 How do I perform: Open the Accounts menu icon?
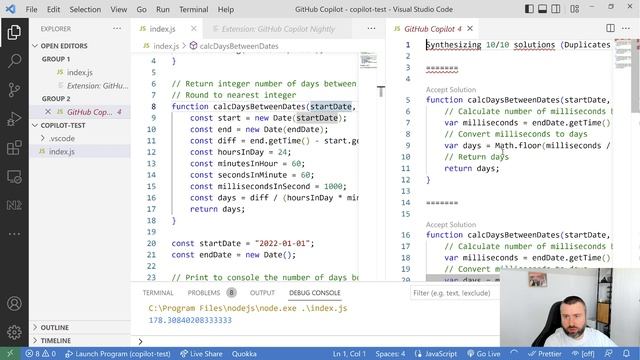pyautogui.click(x=14, y=304)
